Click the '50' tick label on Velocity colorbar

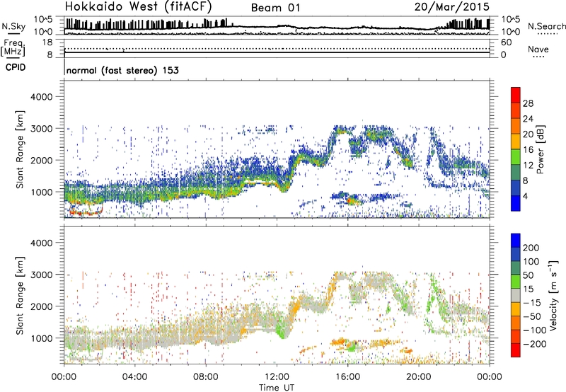[529, 275]
